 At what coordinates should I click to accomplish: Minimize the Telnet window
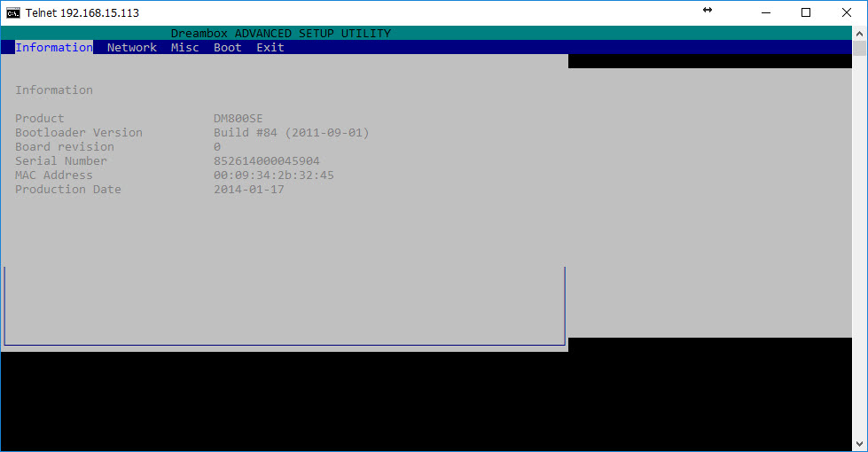coord(766,12)
